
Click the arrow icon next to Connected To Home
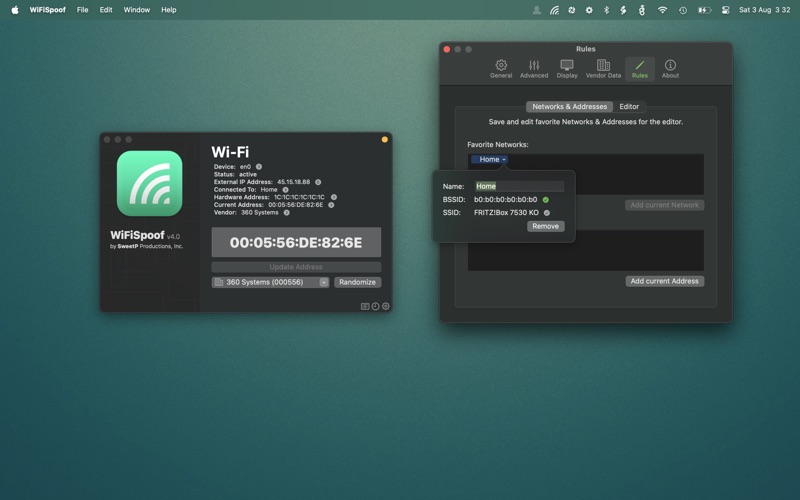(285, 190)
